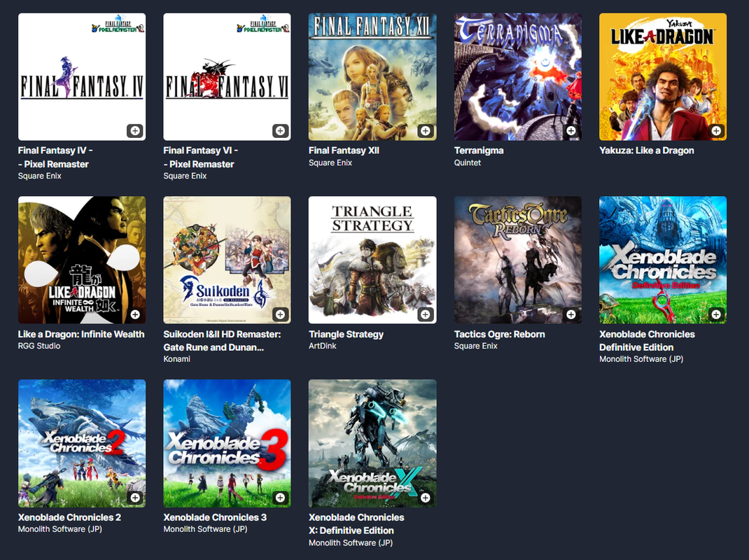Click the Like a Dragon: Infinite Wealth title

click(x=81, y=334)
